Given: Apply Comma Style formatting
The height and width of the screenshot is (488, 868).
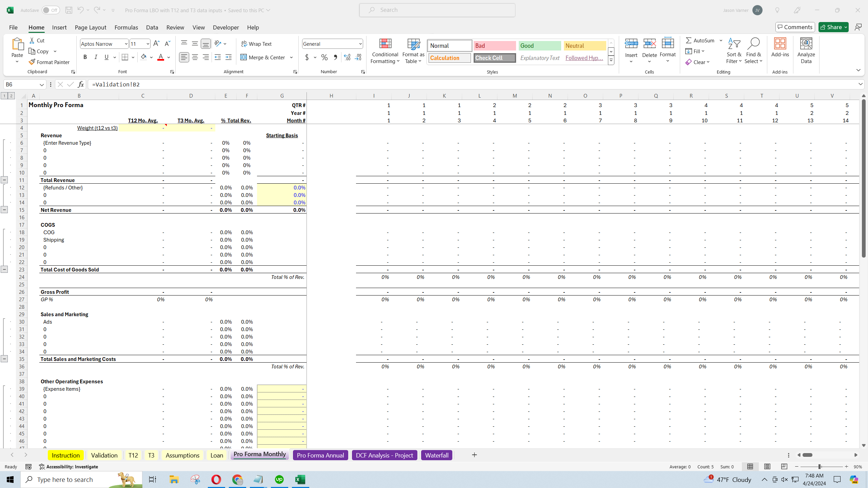Looking at the screenshot, I should click(335, 57).
